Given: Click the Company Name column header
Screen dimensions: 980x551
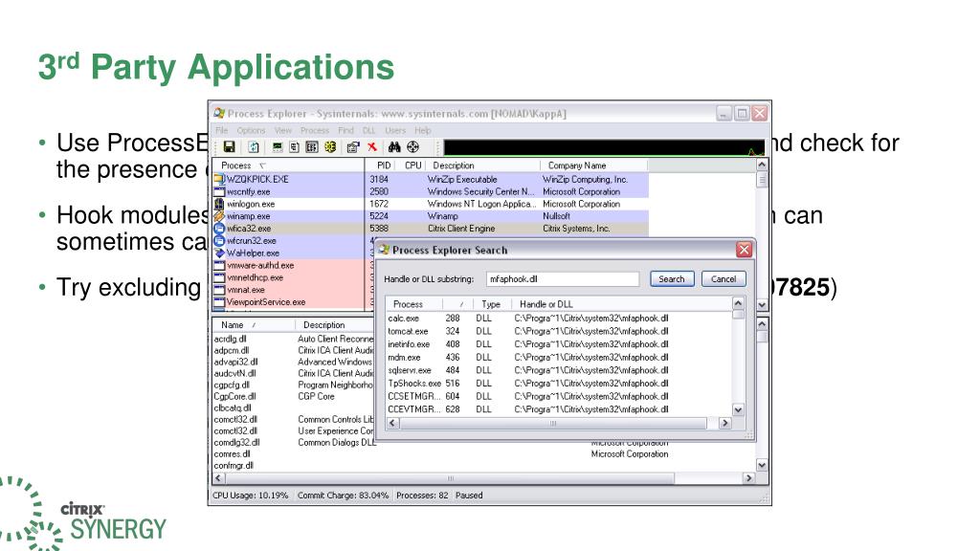Looking at the screenshot, I should [x=593, y=165].
